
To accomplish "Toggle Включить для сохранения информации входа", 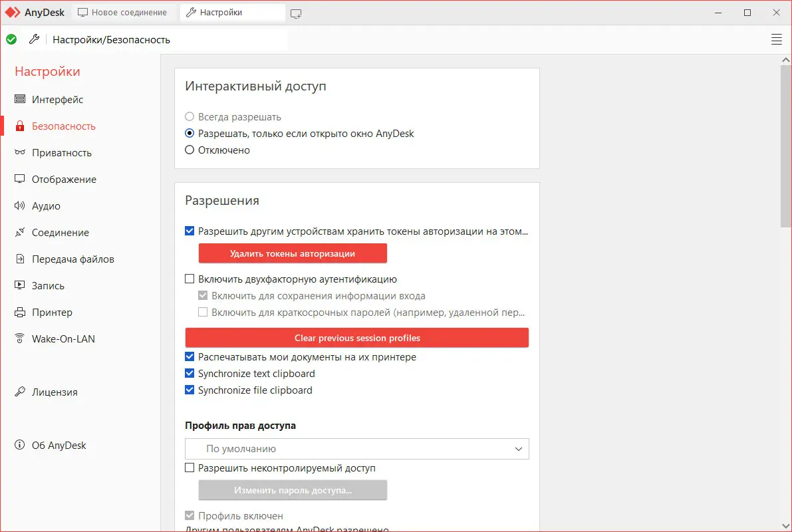I will (x=203, y=295).
